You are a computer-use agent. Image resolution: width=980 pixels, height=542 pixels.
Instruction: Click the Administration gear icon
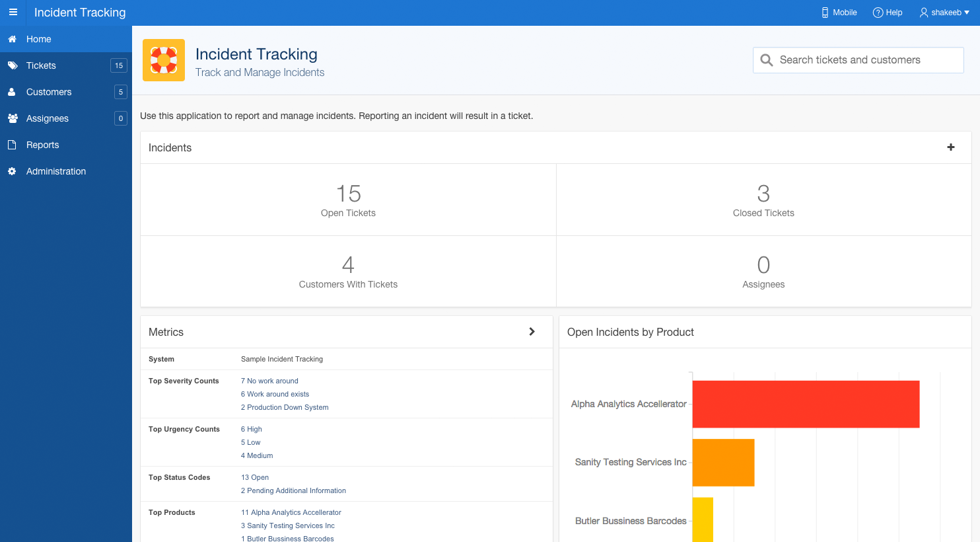12,171
